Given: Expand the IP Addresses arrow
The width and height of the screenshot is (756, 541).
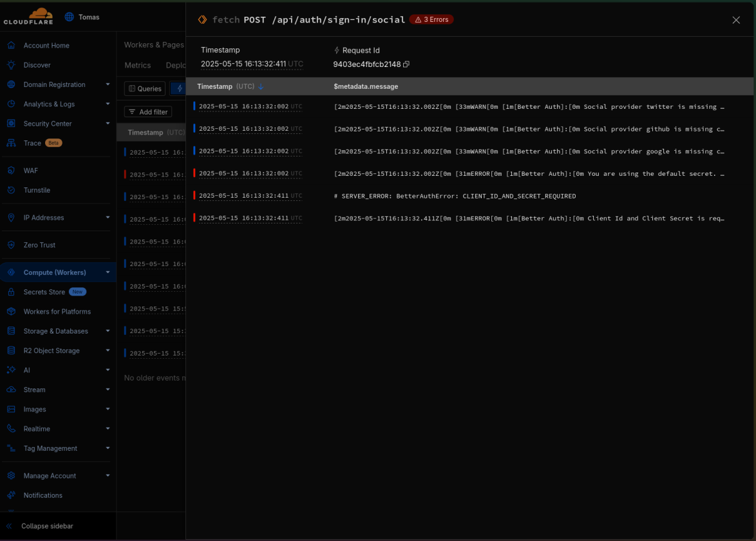Looking at the screenshot, I should [108, 218].
